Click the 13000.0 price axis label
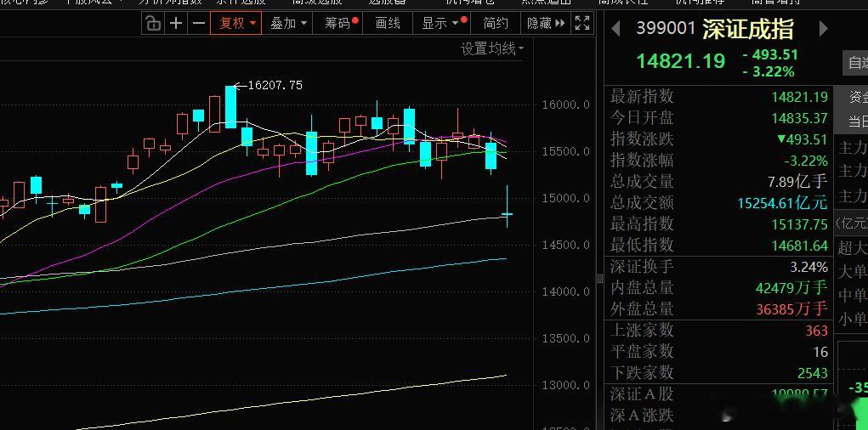 click(564, 385)
